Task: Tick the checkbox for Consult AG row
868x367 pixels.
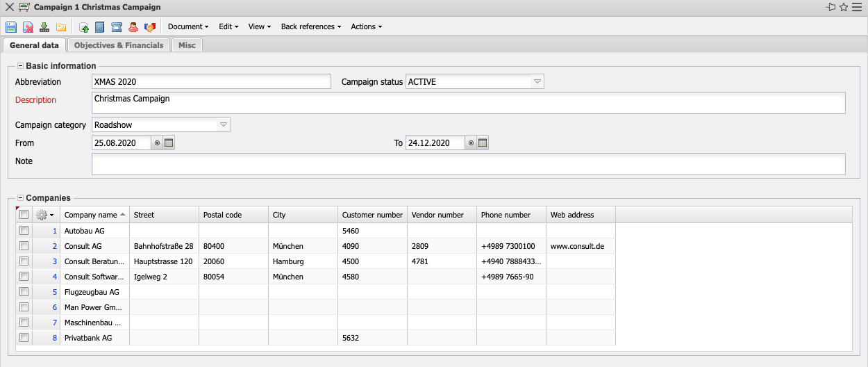Action: (24, 246)
